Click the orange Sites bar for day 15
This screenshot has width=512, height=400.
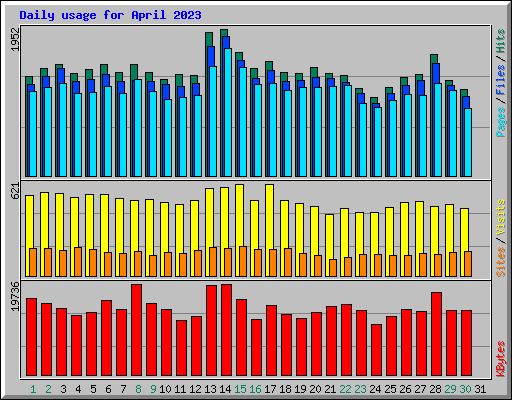click(243, 262)
